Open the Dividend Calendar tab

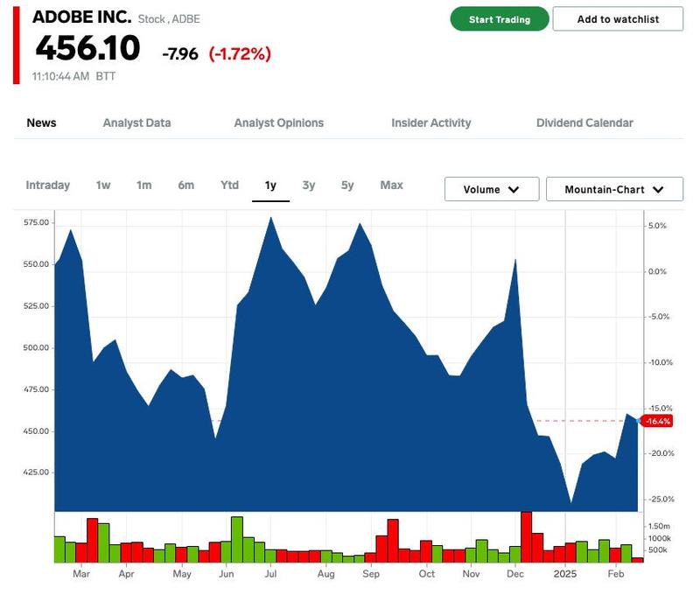tap(584, 122)
